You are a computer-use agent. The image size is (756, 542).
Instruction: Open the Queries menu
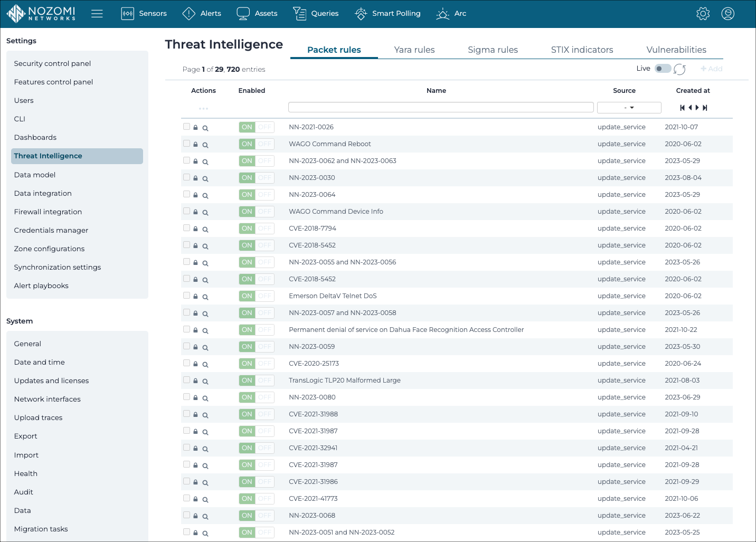click(316, 14)
